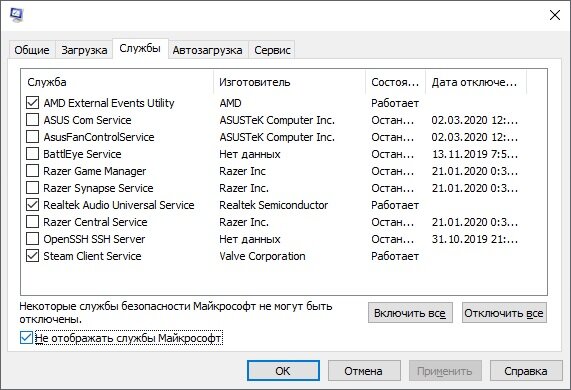The image size is (571, 390).
Task: Select the Службы tab
Action: [140, 48]
